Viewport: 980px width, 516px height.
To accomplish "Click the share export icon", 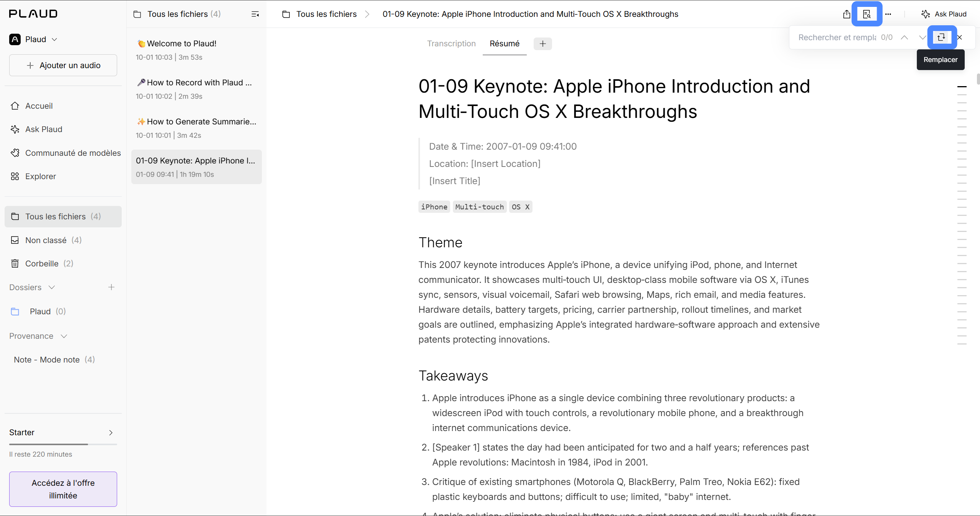I will point(847,14).
